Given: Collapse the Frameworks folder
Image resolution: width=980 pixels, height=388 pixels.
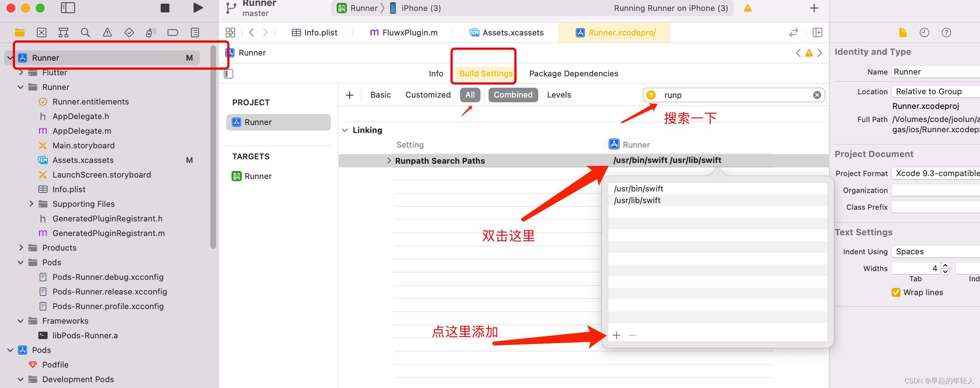Looking at the screenshot, I should coord(20,321).
